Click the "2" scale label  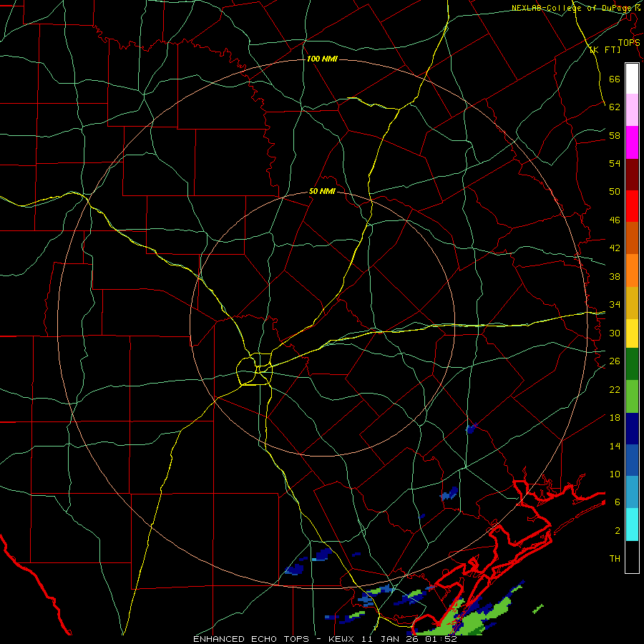tap(618, 531)
